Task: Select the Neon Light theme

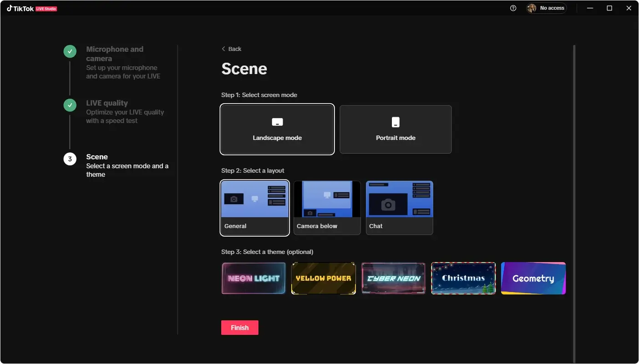Action: [254, 278]
